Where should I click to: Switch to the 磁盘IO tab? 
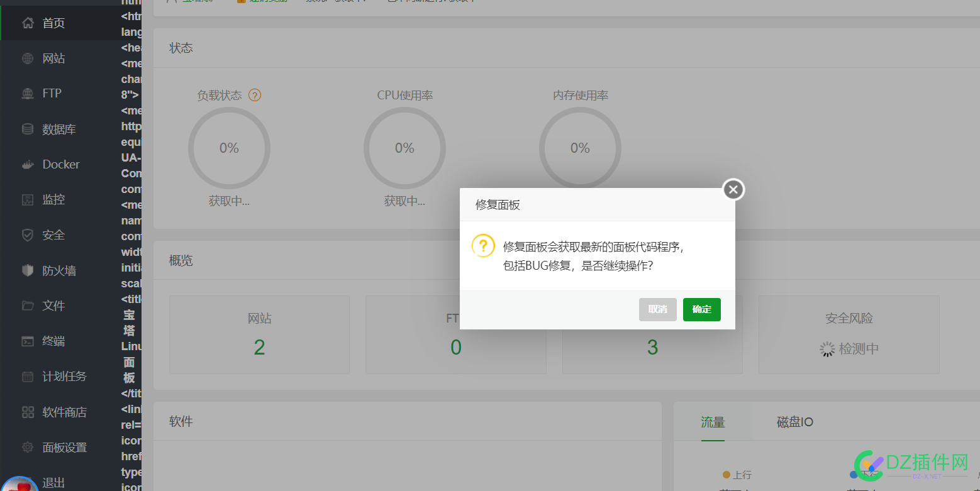click(795, 422)
